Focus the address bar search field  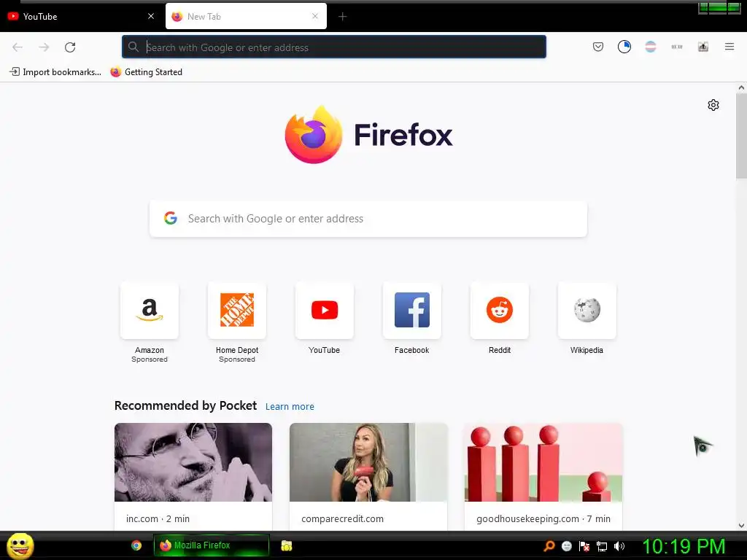[334, 47]
